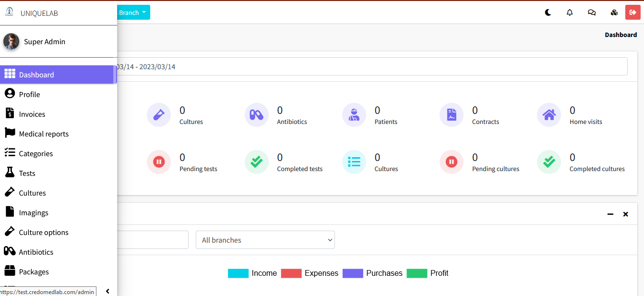Viewport: 644px width, 296px height.
Task: Open the chat messages icon
Action: pyautogui.click(x=592, y=12)
